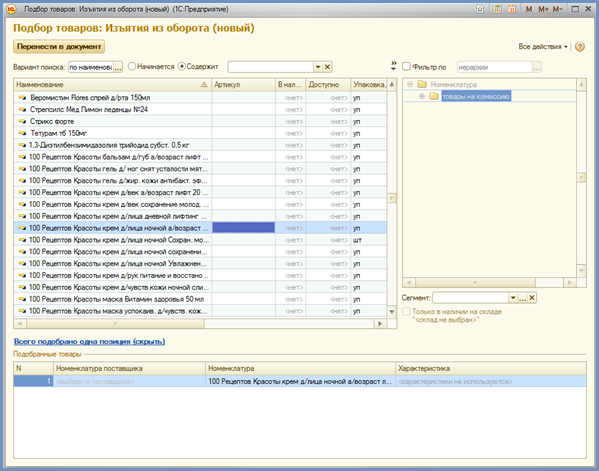Image resolution: width=599 pixels, height=471 pixels.
Task: Click the Артикул column header
Action: pyautogui.click(x=243, y=84)
